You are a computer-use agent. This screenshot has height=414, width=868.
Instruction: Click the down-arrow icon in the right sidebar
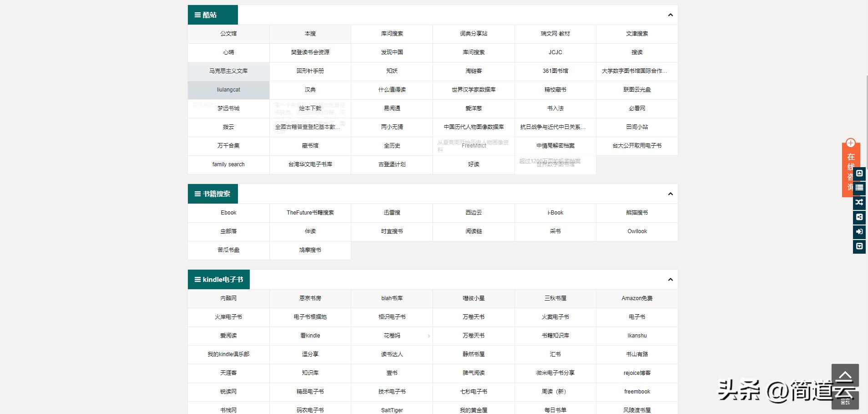click(859, 246)
